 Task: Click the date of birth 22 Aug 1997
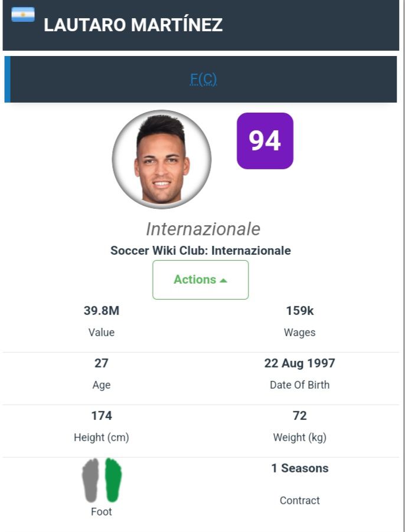[299, 363]
